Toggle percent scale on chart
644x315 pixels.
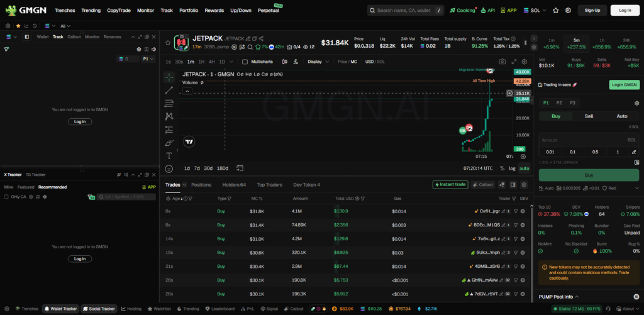click(x=502, y=169)
